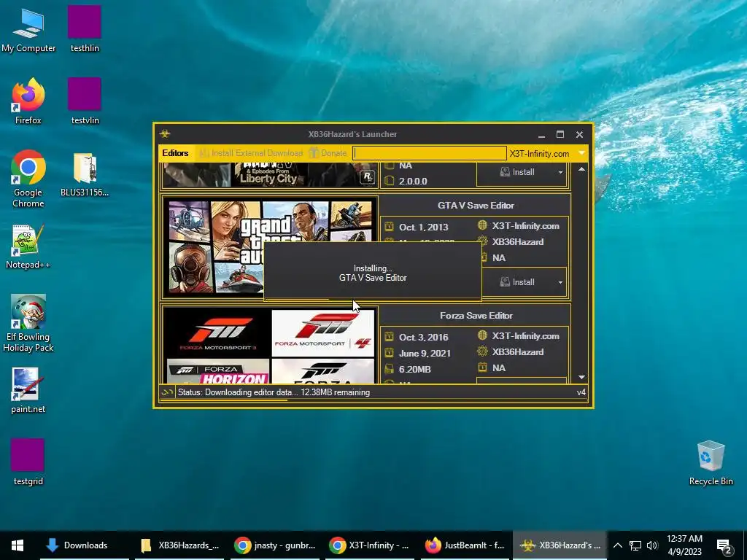Click the Installing GTA V Save Editor popup
Viewport: 747px width, 560px height.
pos(373,271)
